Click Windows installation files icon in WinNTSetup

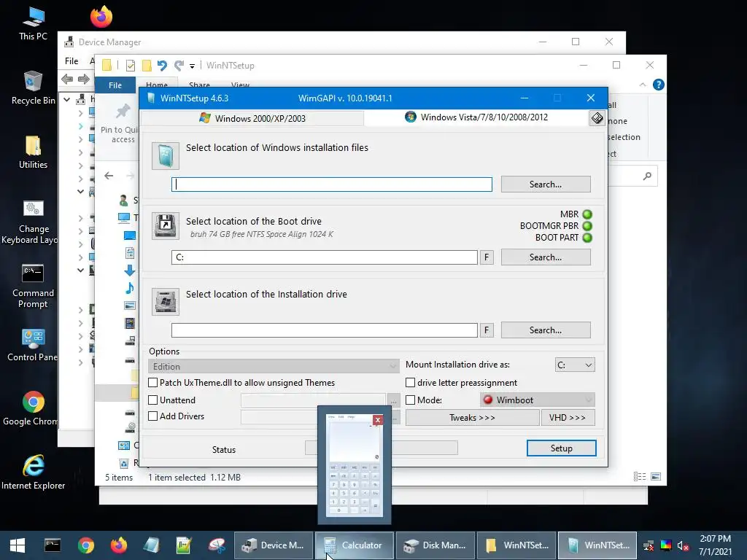166,156
